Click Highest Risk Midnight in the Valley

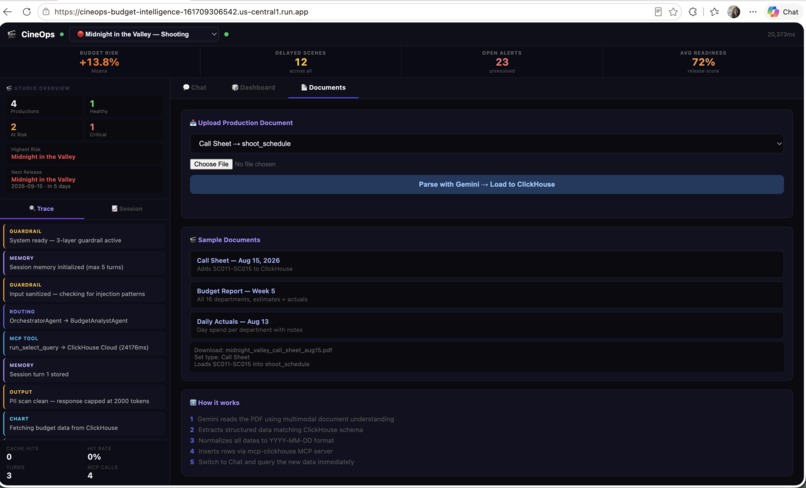click(85, 153)
